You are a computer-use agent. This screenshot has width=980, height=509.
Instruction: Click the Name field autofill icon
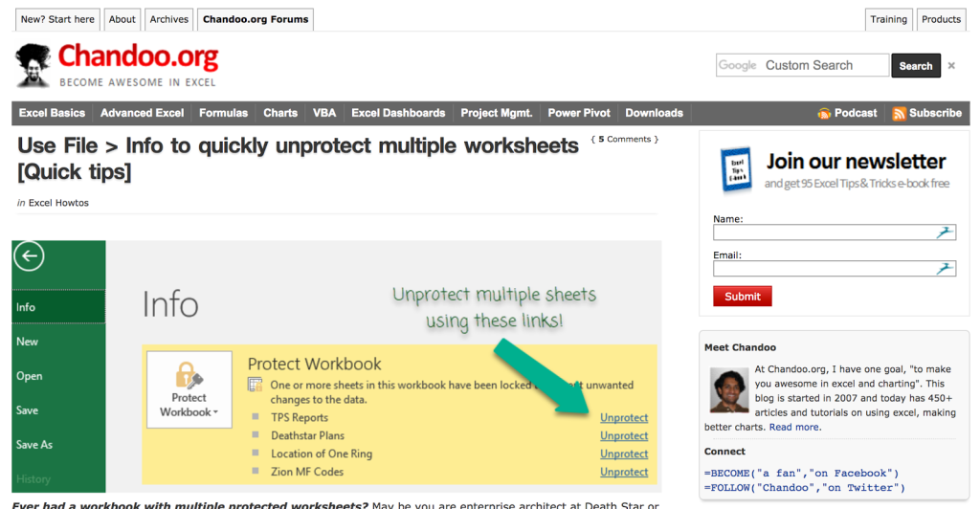945,232
